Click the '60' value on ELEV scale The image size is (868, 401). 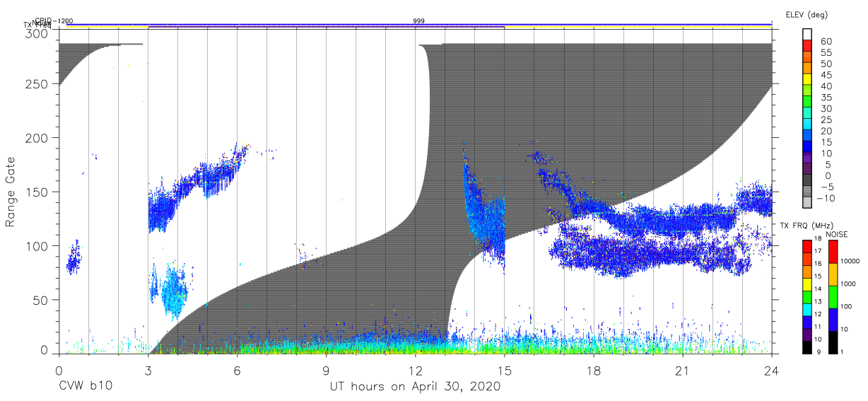tap(826, 42)
